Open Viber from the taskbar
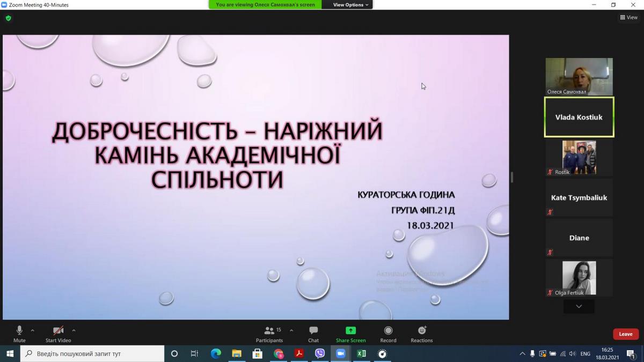 320,353
